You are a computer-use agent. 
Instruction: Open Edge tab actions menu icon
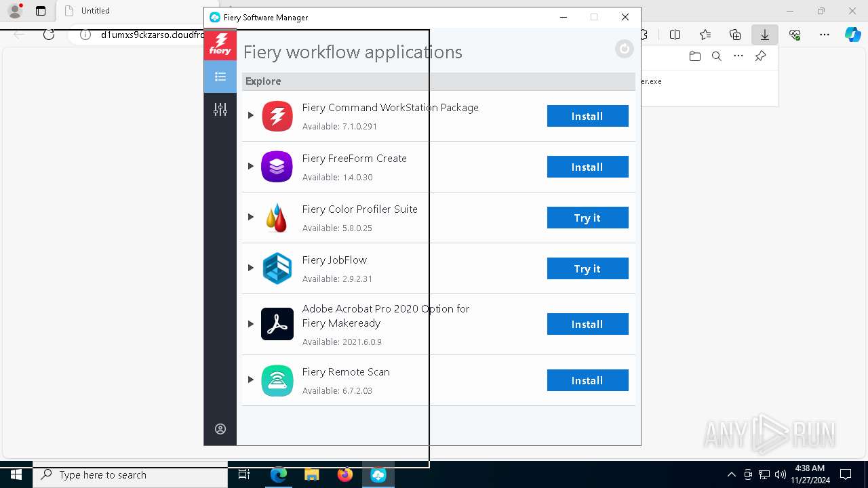[41, 11]
